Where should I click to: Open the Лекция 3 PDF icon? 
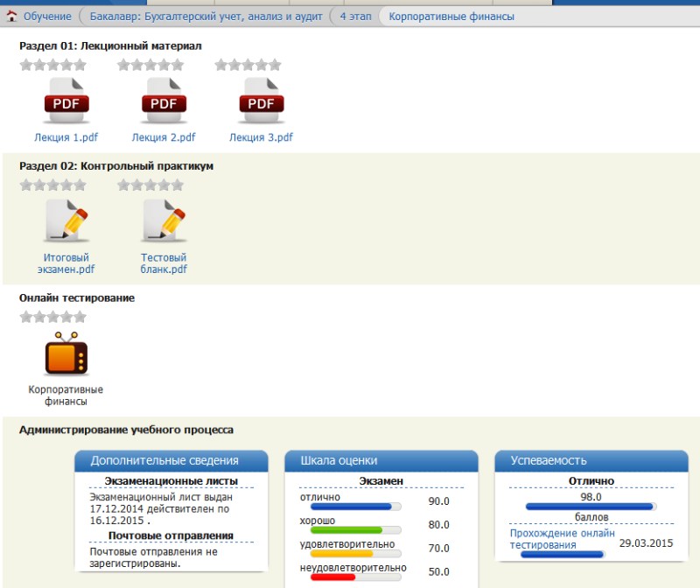coord(261,100)
